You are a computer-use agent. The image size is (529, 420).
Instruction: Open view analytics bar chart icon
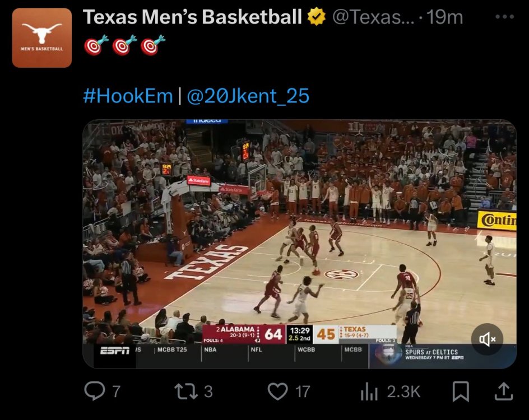pyautogui.click(x=369, y=392)
